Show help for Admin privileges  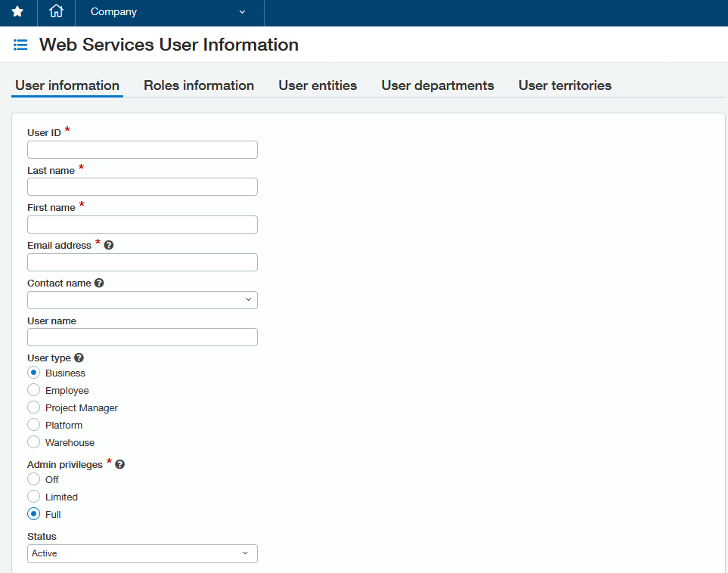119,465
